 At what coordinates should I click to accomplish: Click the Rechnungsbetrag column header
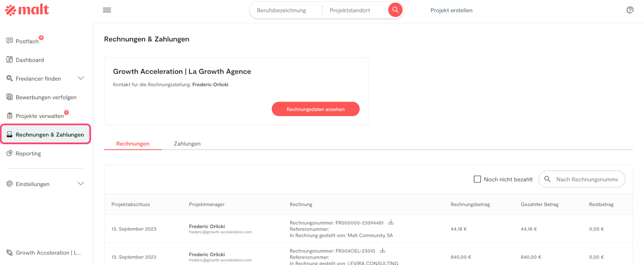(x=470, y=204)
